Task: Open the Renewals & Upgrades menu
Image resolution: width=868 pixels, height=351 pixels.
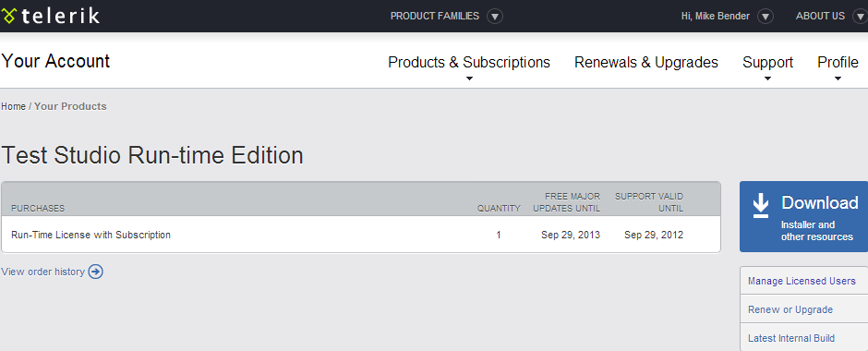Action: click(646, 63)
